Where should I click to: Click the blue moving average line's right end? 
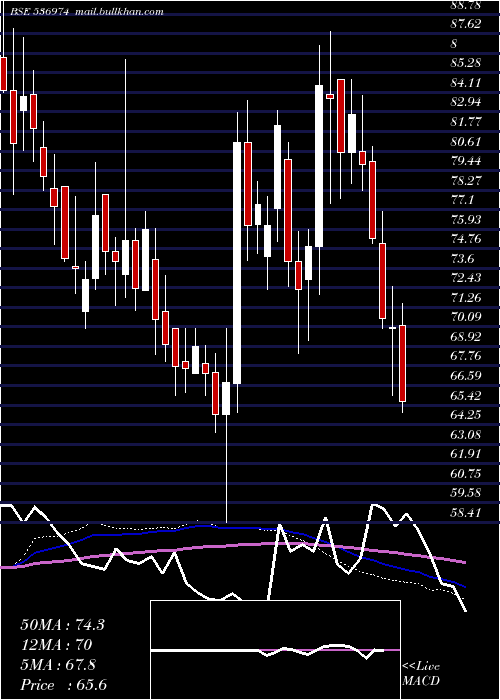[464, 586]
